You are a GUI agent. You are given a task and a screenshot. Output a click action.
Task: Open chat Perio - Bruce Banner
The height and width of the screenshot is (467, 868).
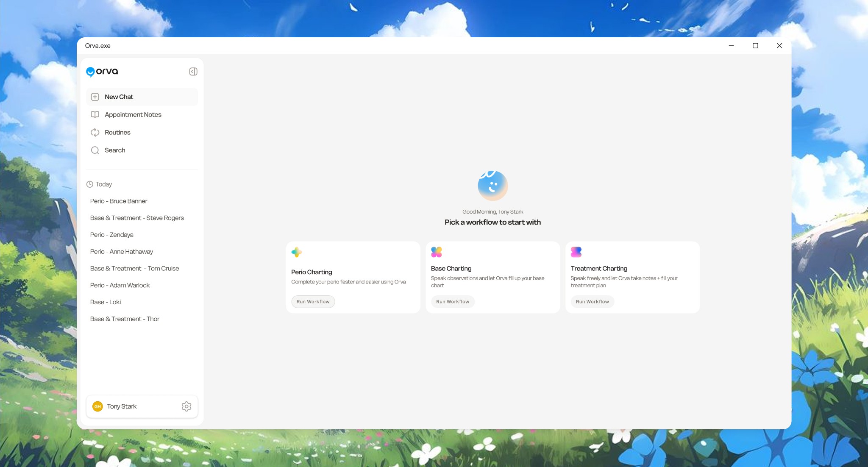(x=119, y=201)
